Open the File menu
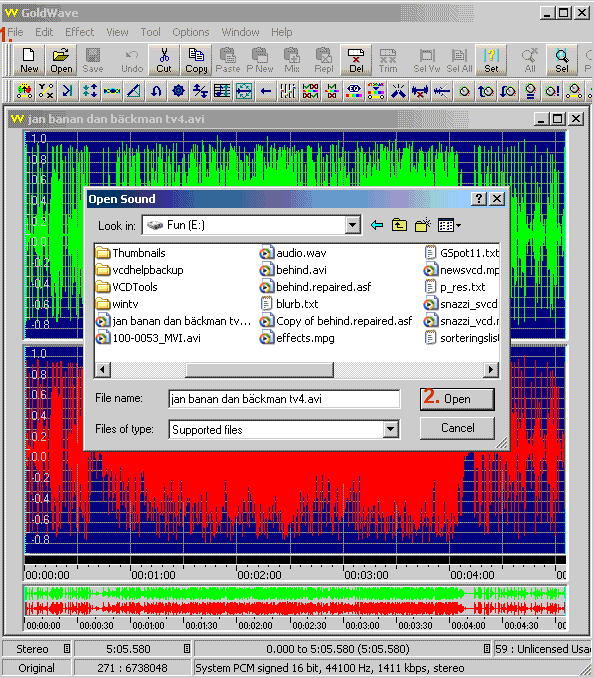 [15, 32]
